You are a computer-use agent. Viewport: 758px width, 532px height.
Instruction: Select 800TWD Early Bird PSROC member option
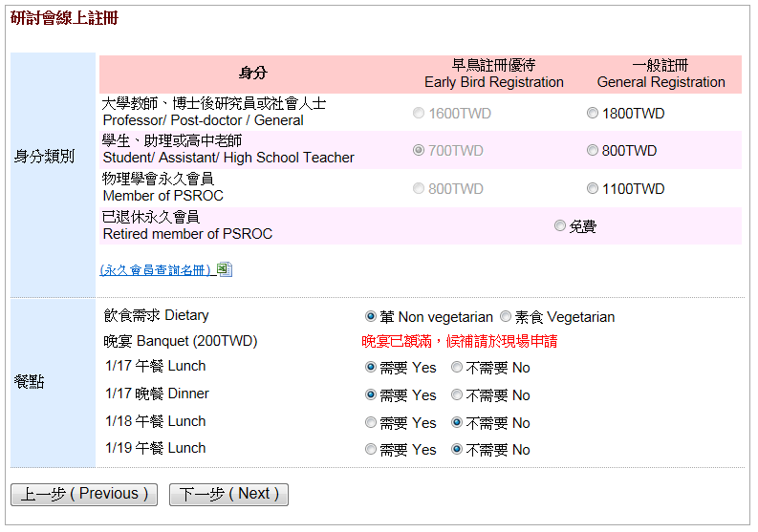(x=419, y=189)
